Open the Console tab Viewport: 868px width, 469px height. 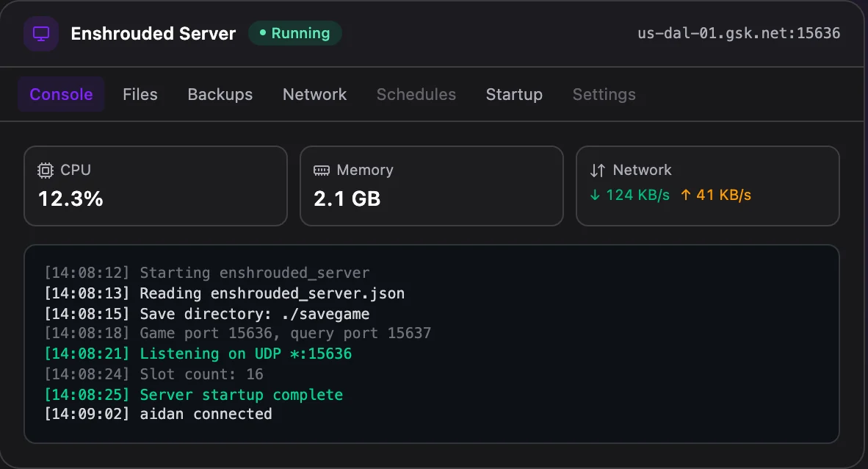61,94
